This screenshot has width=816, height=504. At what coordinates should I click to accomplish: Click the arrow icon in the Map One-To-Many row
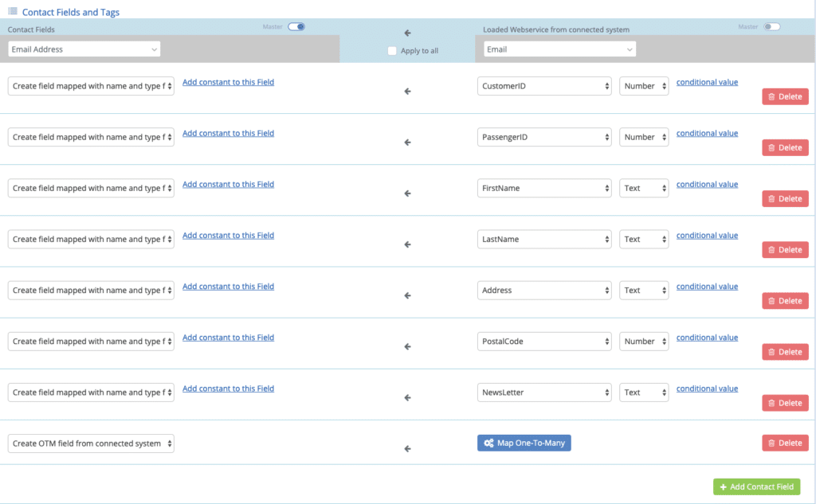(407, 448)
